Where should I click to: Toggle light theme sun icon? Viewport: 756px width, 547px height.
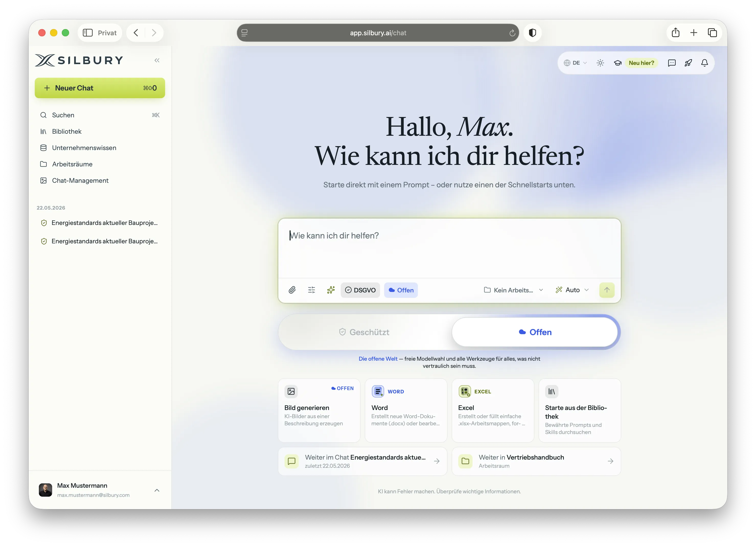[x=600, y=63]
